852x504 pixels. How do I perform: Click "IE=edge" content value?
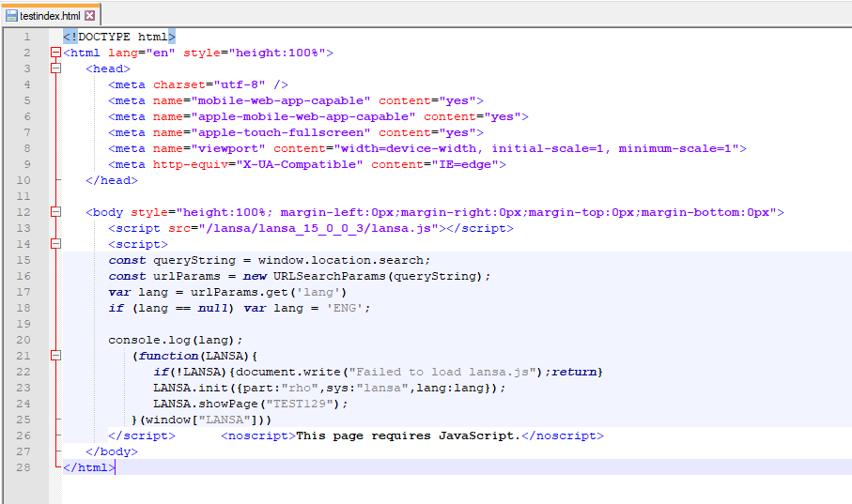[465, 164]
